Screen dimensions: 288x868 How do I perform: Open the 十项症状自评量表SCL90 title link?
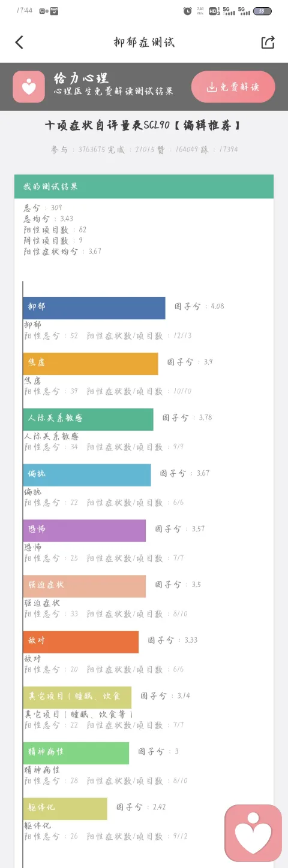click(144, 126)
